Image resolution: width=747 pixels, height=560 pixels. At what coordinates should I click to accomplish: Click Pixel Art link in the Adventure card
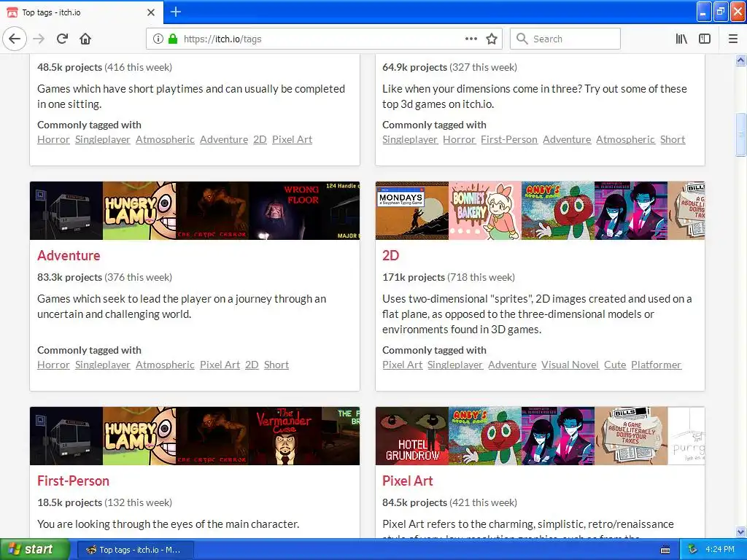220,365
